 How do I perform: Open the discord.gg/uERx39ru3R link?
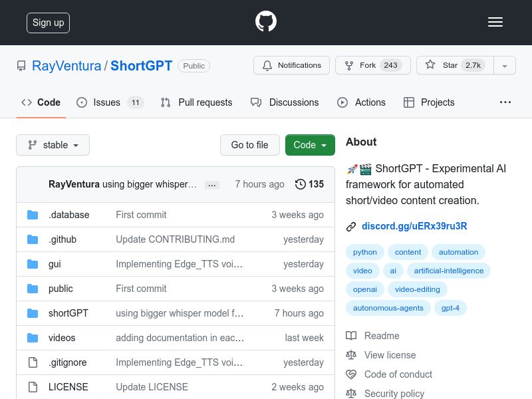point(414,226)
